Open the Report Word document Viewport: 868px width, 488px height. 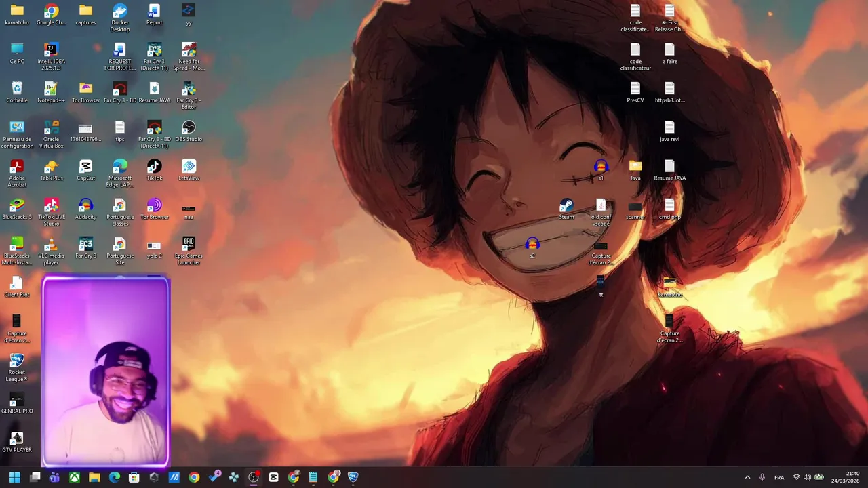click(154, 15)
